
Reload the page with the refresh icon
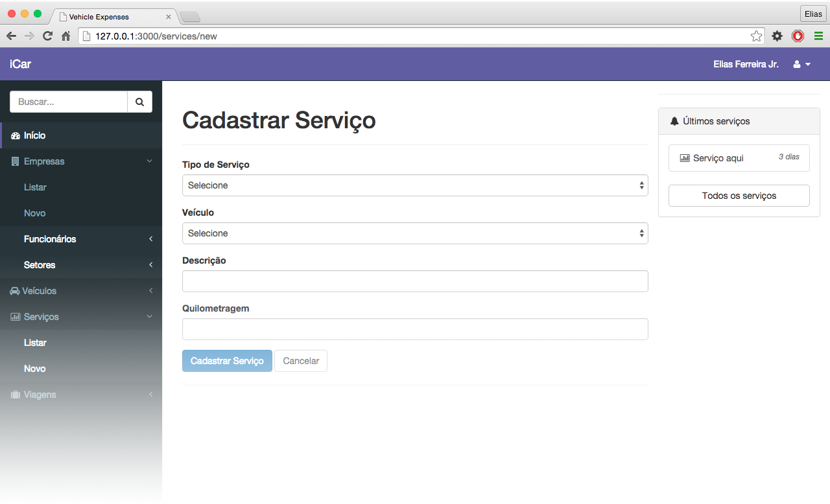coord(47,36)
